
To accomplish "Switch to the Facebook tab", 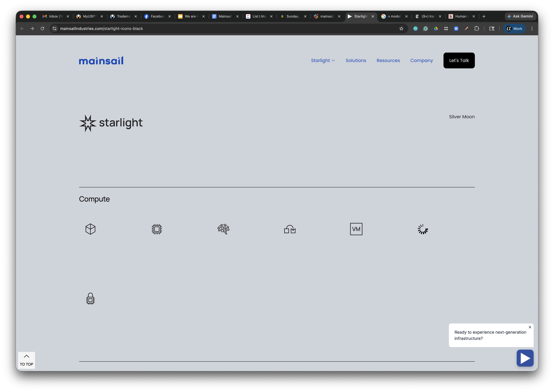I will coord(157,16).
